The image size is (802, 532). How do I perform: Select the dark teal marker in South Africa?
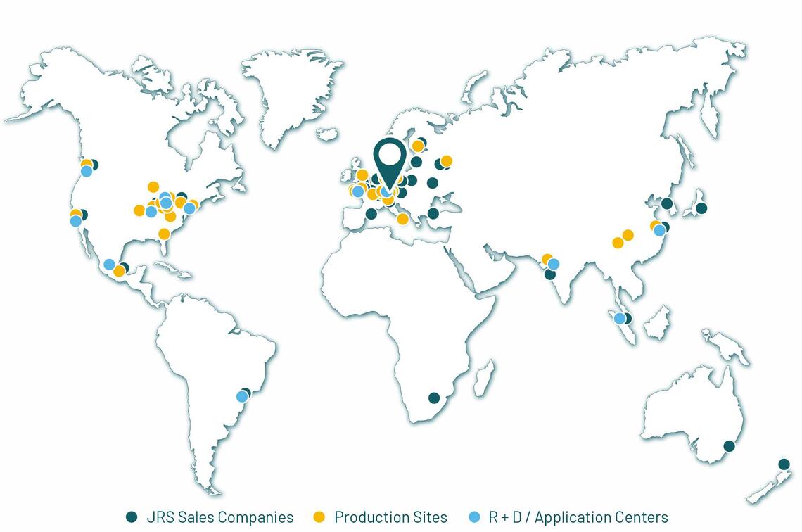click(x=434, y=398)
